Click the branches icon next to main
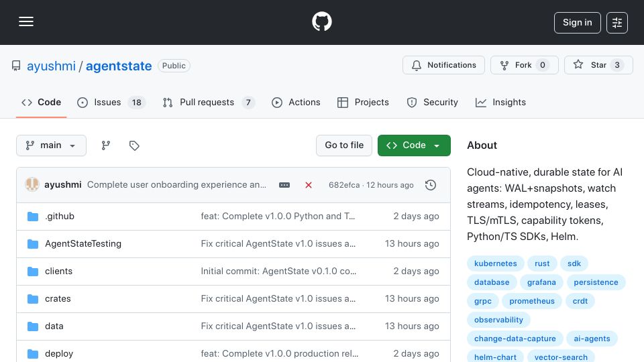The image size is (644, 362). [x=106, y=145]
